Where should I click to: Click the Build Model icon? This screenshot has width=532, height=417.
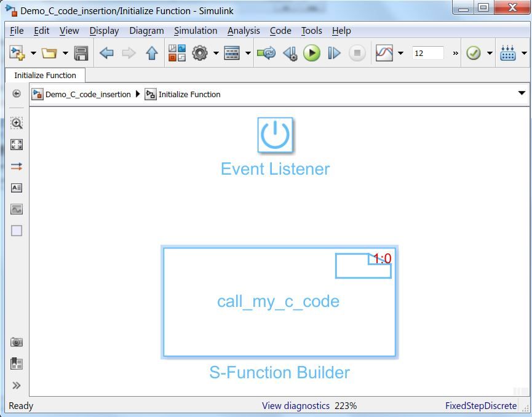pyautogui.click(x=508, y=53)
